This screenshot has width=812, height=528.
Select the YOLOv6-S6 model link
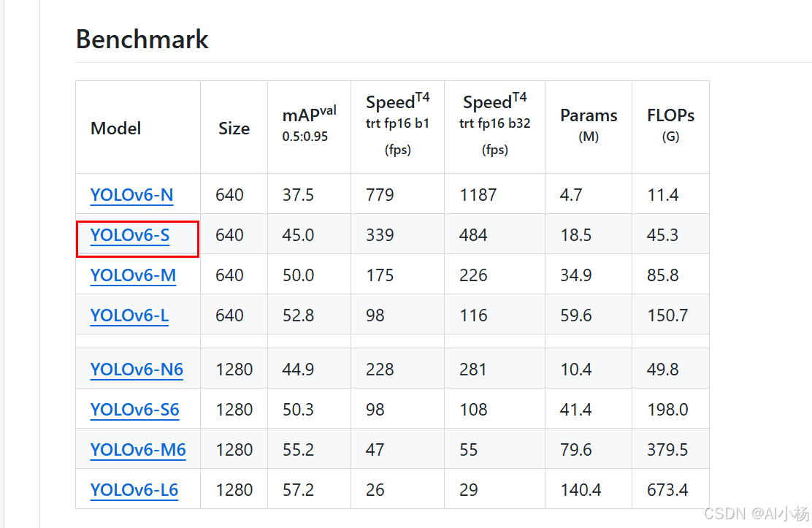(134, 410)
